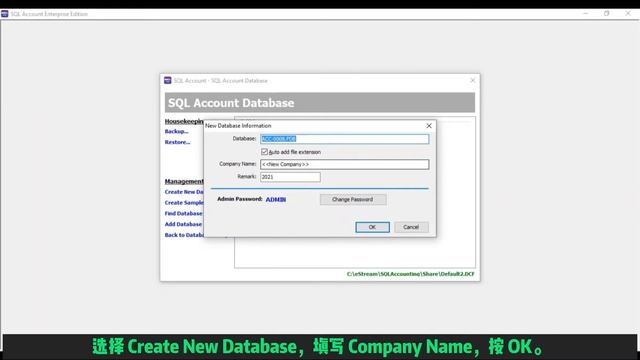Click the SQL Account Enterprise Edition app icon

(5, 13)
